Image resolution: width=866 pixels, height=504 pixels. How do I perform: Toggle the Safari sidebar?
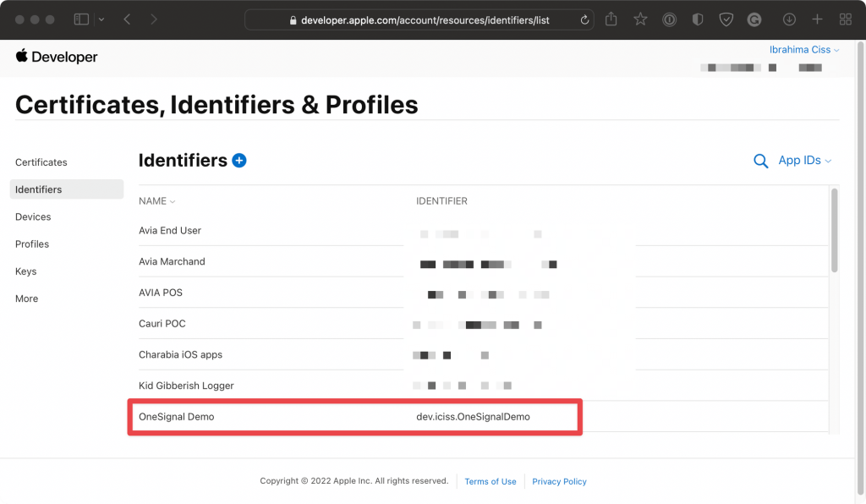pos(81,19)
